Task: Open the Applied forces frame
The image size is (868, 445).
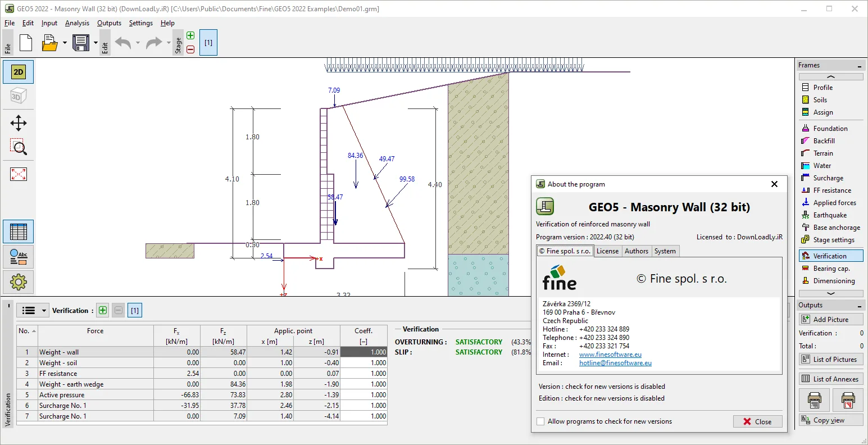Action: [830, 202]
